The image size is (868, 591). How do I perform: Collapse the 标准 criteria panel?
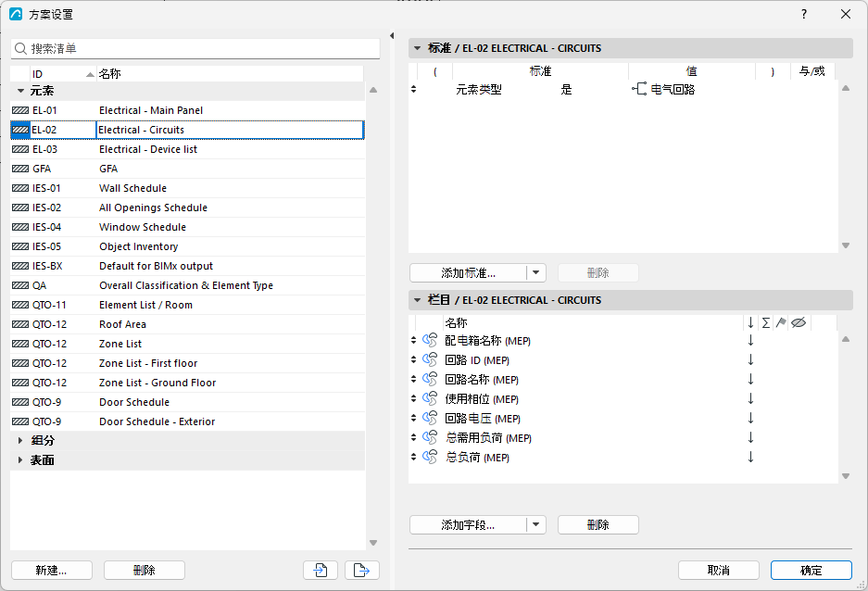pyautogui.click(x=418, y=48)
